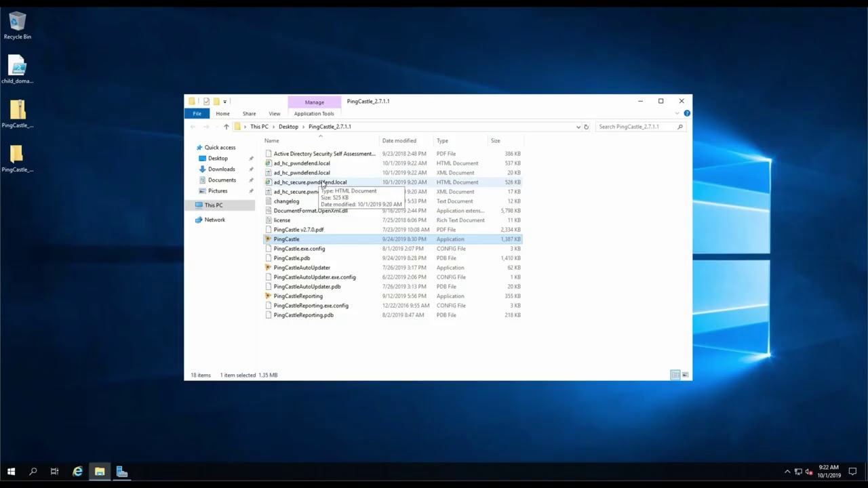Open the Application Tools ribbon tab
This screenshot has height=488, width=868.
click(x=314, y=114)
